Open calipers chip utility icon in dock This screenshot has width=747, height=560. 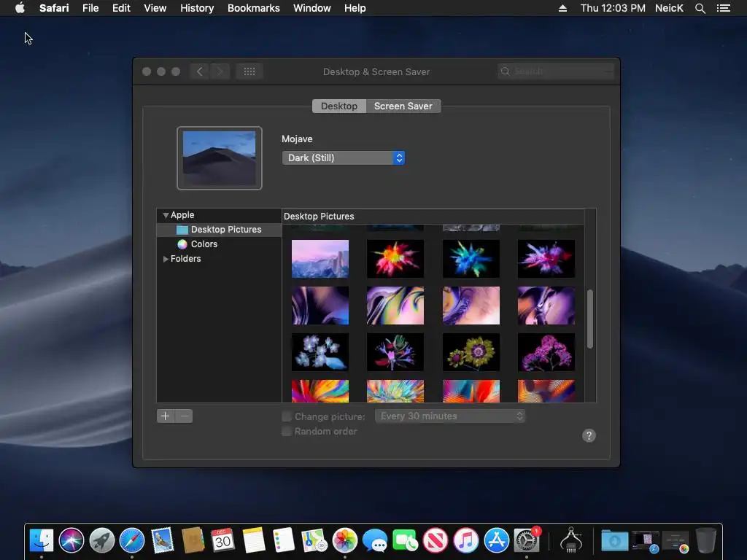[570, 540]
